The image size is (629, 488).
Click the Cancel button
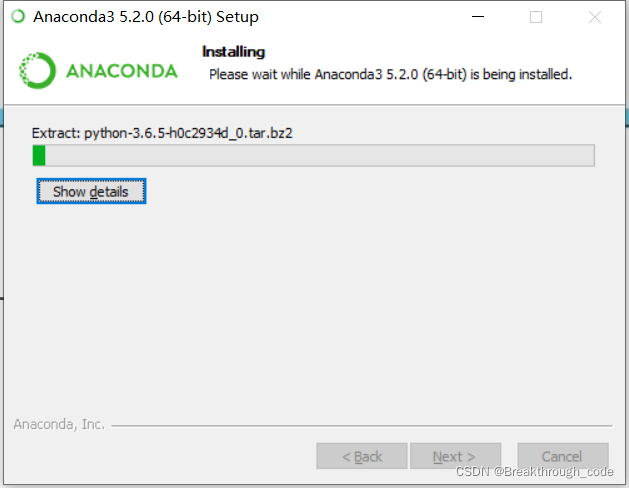563,456
